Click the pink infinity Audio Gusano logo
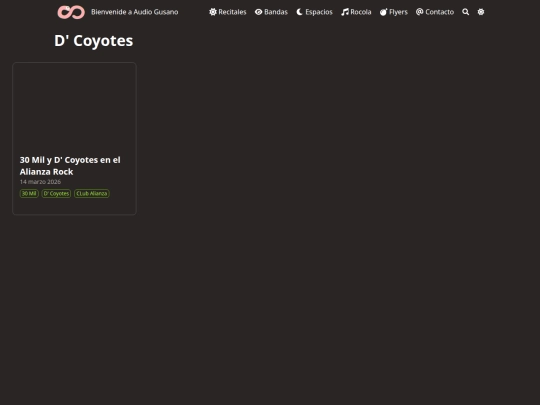Image resolution: width=540 pixels, height=405 pixels. click(x=71, y=12)
